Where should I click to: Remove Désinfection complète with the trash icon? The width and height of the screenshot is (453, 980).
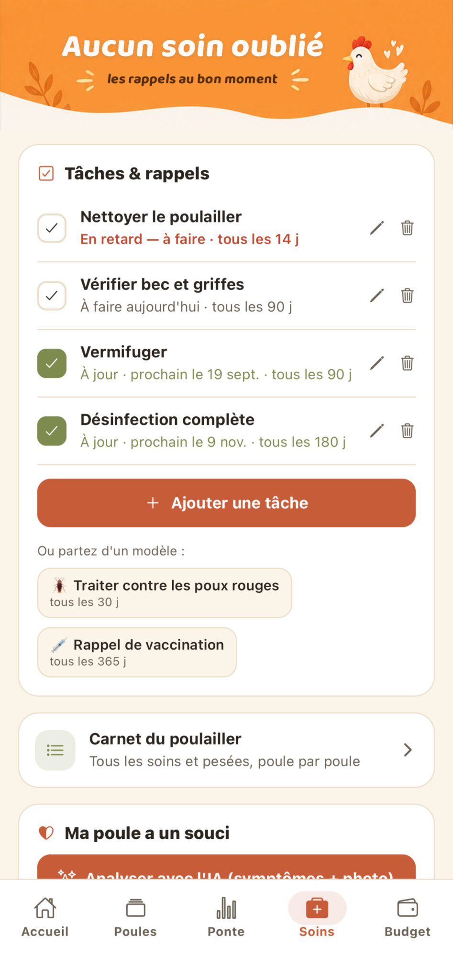(x=407, y=431)
